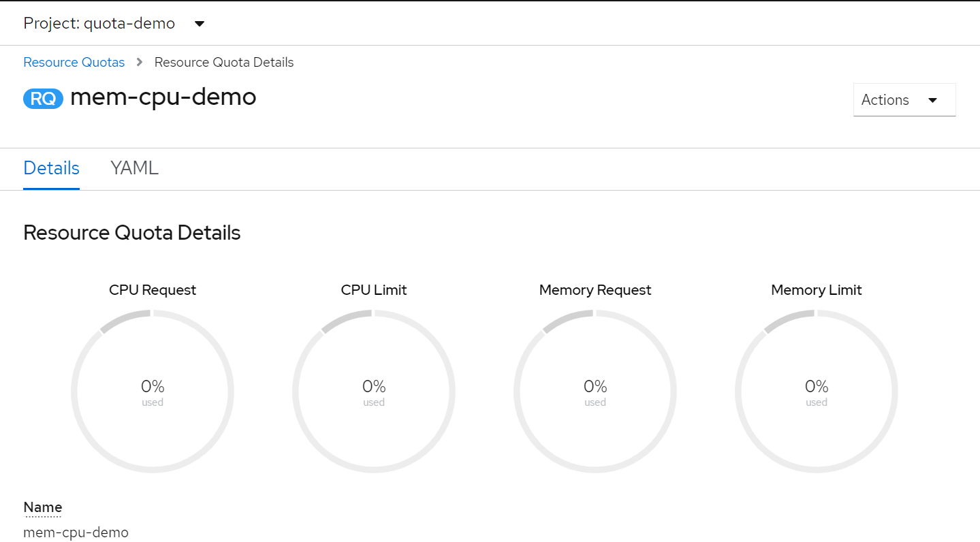Click the Resource Quota Details heading
The height and width of the screenshot is (542, 980).
131,232
